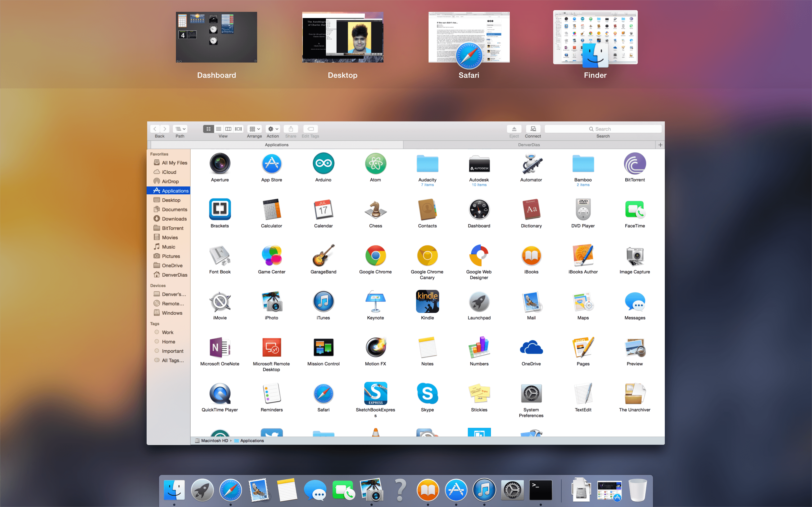This screenshot has height=507, width=812.
Task: Switch to the DenverDias tab
Action: pyautogui.click(x=529, y=145)
